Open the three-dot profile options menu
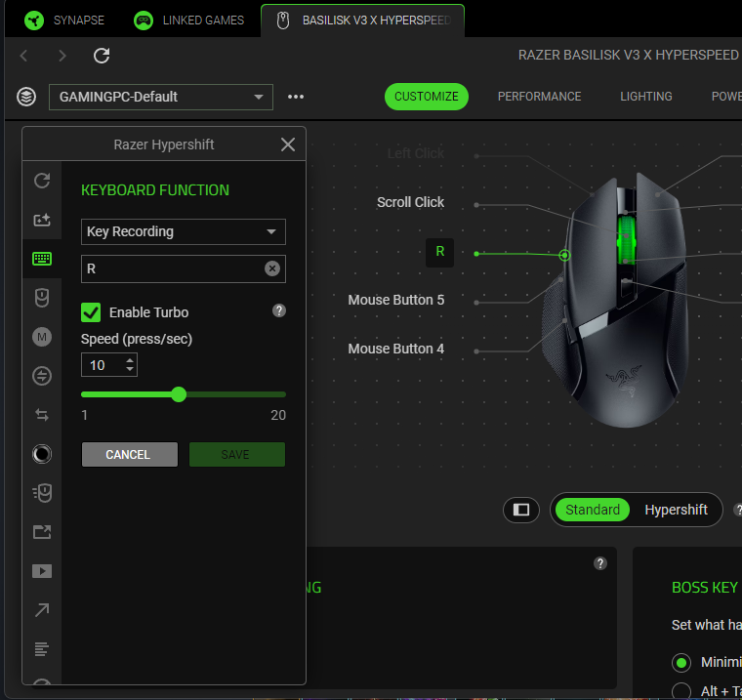Image resolution: width=742 pixels, height=700 pixels. point(296,97)
